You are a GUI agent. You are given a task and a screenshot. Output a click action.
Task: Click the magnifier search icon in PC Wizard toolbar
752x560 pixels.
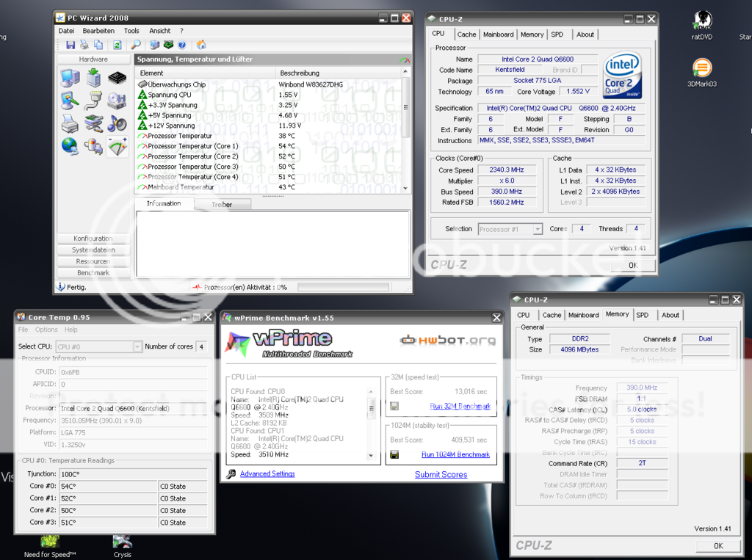point(136,45)
